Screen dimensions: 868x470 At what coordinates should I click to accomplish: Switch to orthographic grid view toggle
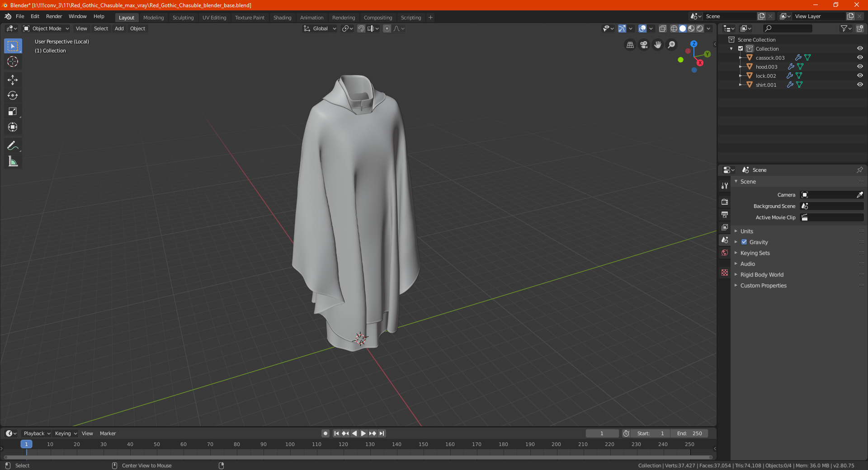pos(630,45)
